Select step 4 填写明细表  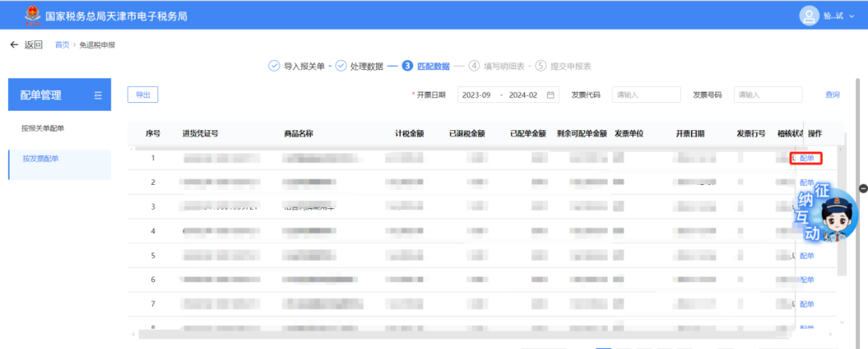pos(497,67)
